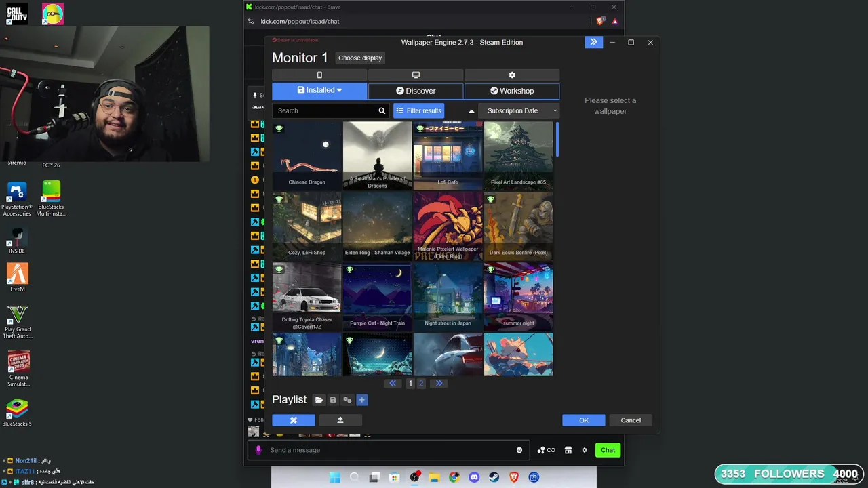Select Night street in Japan wallpaper
The width and height of the screenshot is (868, 488).
point(448,297)
